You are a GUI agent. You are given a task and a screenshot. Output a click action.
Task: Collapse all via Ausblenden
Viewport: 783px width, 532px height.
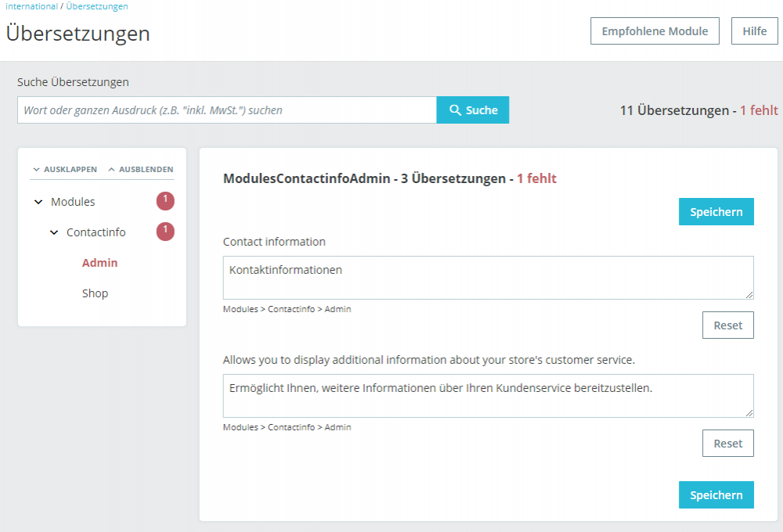coord(141,169)
